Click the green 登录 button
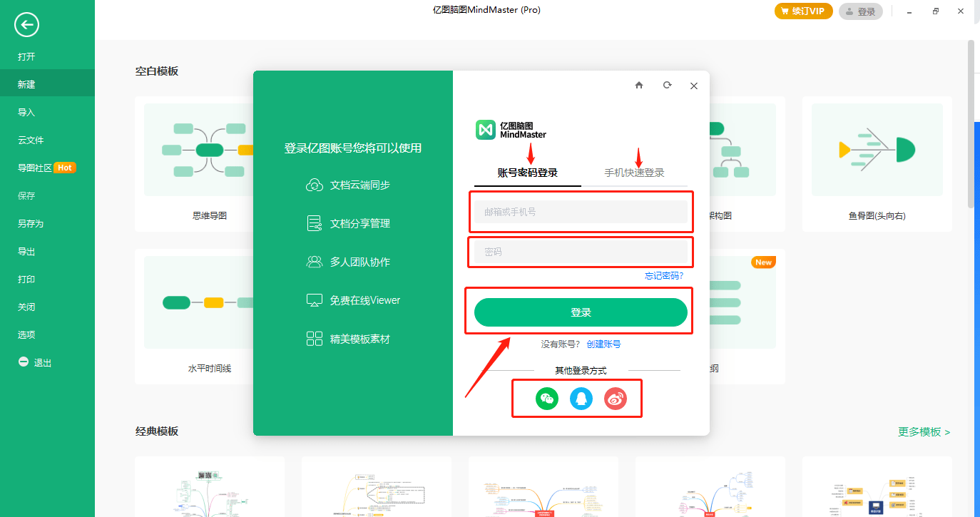 tap(581, 312)
